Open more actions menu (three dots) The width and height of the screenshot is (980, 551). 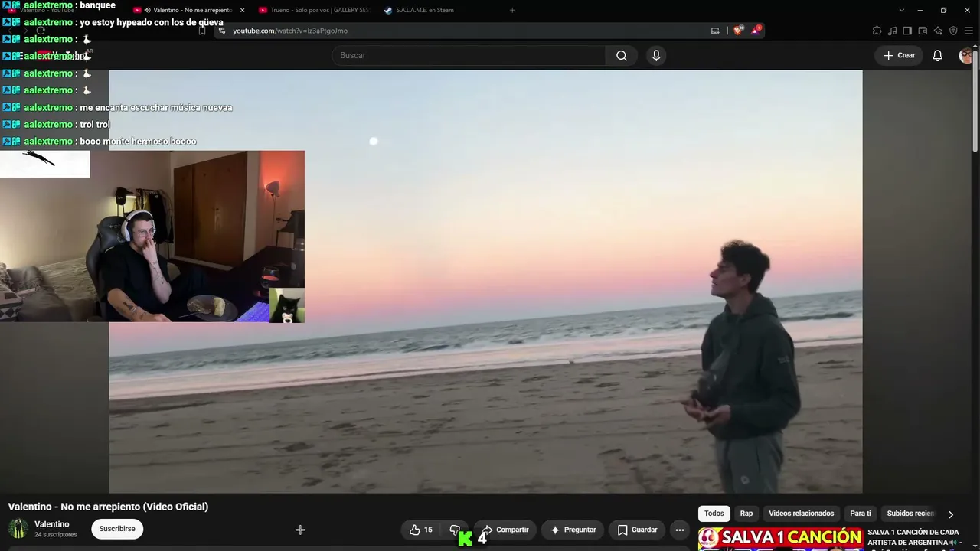(x=679, y=530)
